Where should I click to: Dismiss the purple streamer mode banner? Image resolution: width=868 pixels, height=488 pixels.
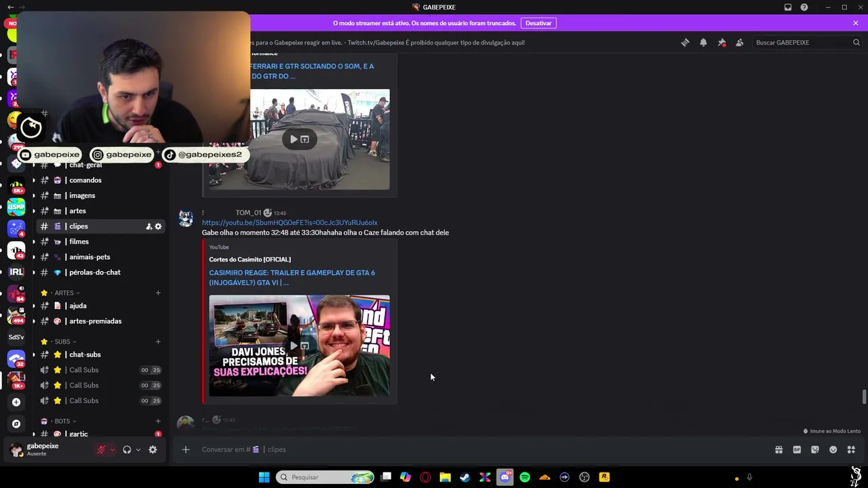856,23
